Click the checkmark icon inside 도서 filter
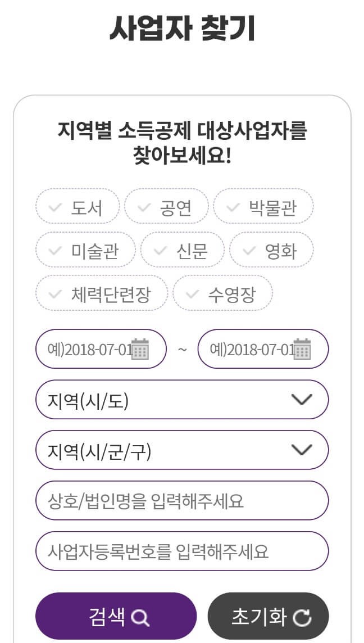 54,206
